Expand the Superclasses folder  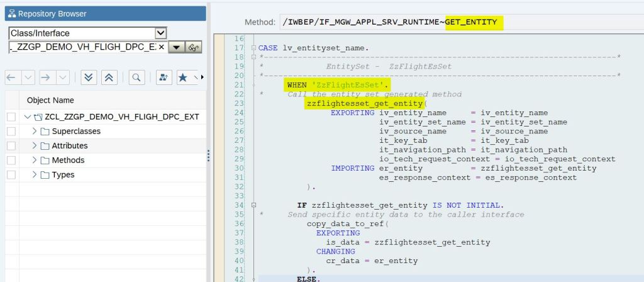35,131
